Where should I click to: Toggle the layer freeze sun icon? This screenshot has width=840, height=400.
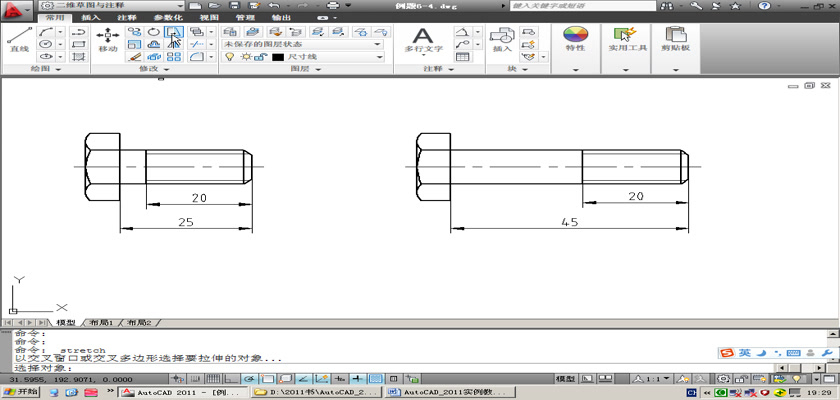[245, 58]
